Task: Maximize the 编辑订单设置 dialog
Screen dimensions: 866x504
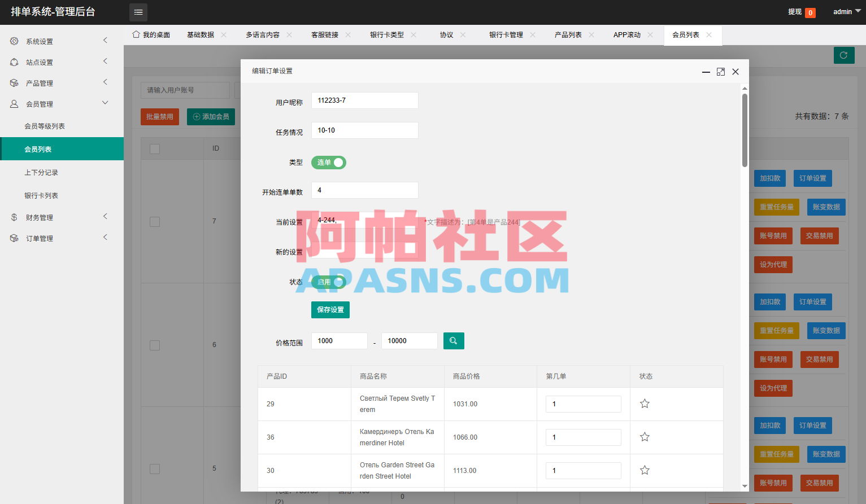Action: point(721,72)
